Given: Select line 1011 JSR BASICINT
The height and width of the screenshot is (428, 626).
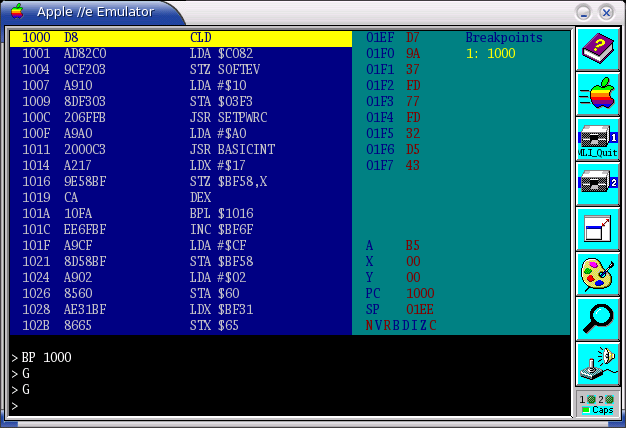Looking at the screenshot, I should 181,150.
